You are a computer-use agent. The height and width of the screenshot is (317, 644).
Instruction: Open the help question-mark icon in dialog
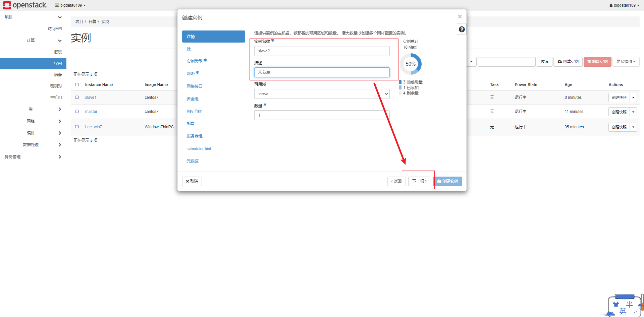462,29
